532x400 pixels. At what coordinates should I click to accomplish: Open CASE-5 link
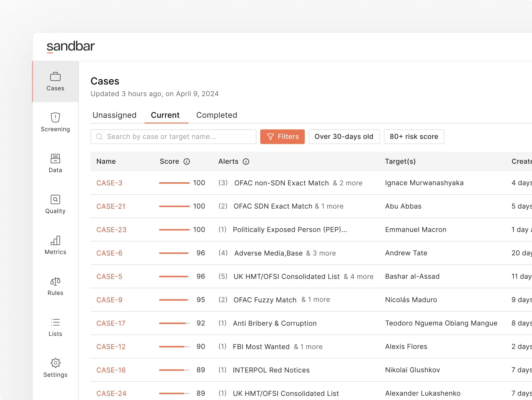[x=109, y=276]
